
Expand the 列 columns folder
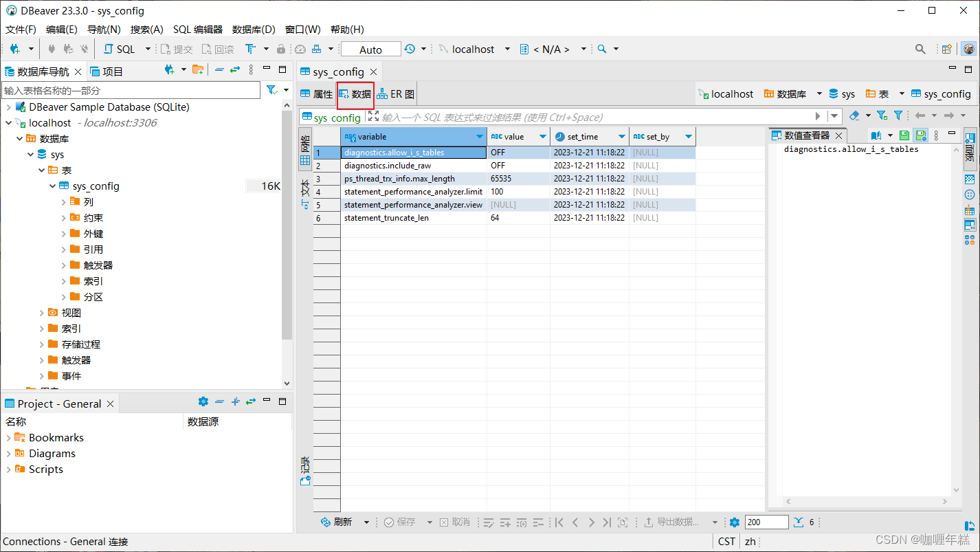(x=63, y=202)
